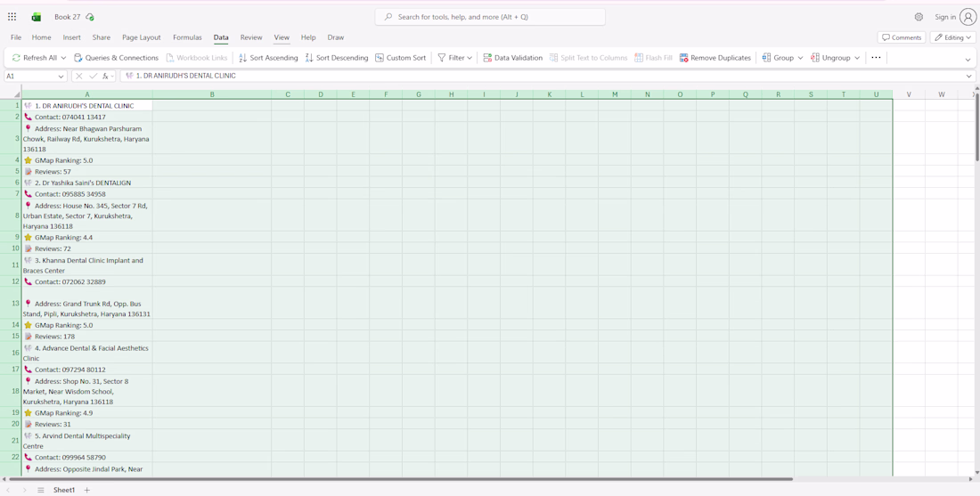Click the Sort Ascending icon
This screenshot has width=980, height=496.
click(243, 58)
